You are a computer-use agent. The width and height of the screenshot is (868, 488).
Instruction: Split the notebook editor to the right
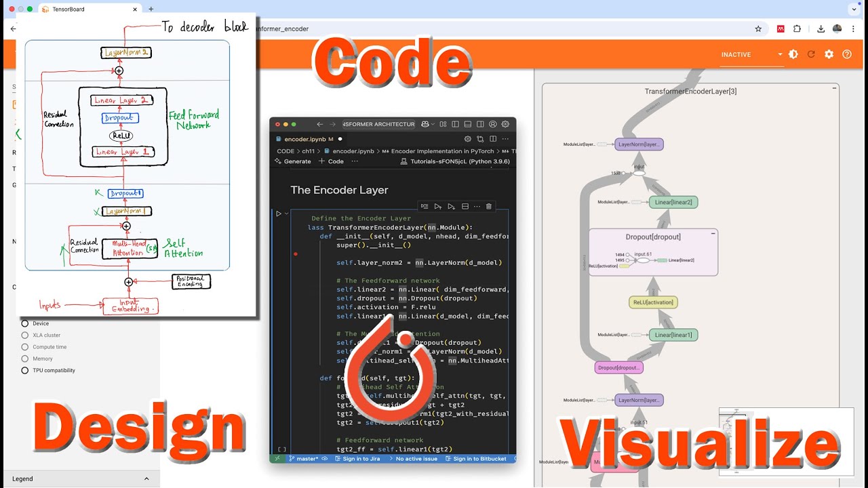[492, 139]
